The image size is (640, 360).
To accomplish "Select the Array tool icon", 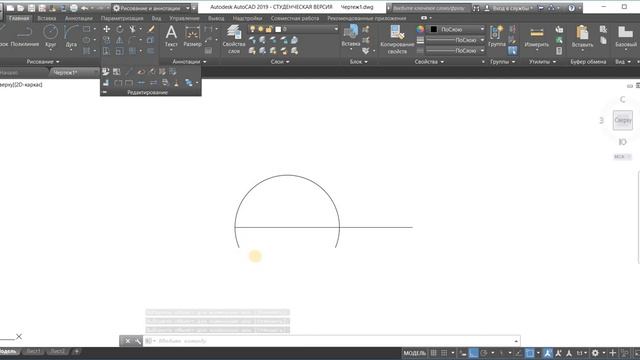I will tap(132, 51).
